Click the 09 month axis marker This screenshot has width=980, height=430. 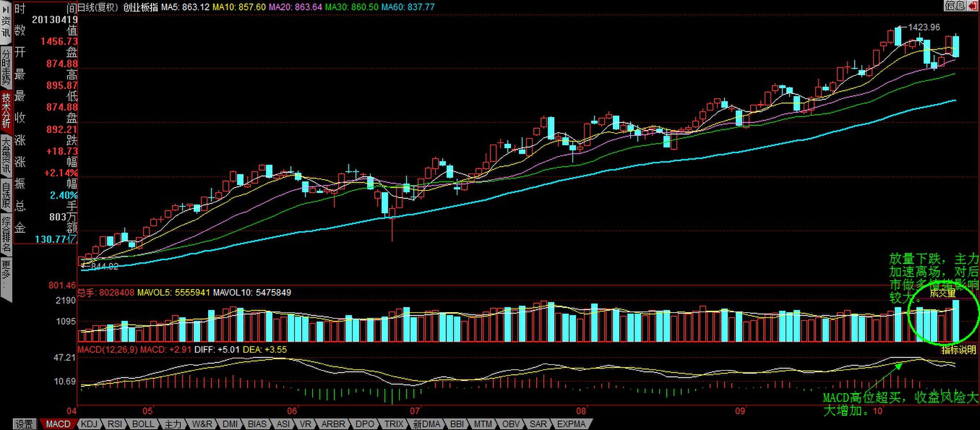pyautogui.click(x=740, y=411)
